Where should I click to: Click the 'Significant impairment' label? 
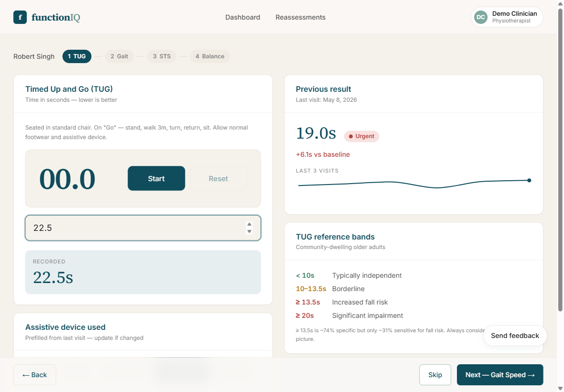367,316
